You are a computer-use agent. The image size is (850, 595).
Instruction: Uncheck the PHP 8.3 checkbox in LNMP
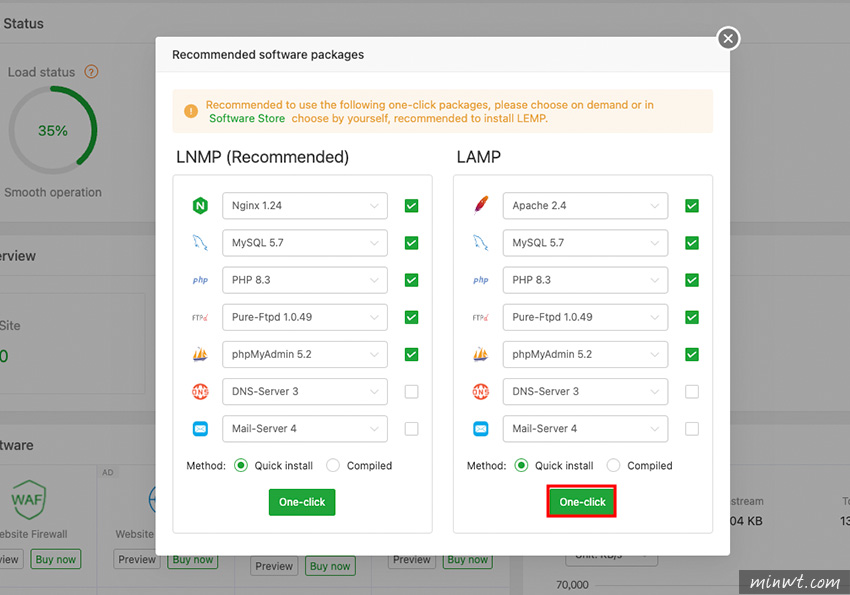[411, 280]
